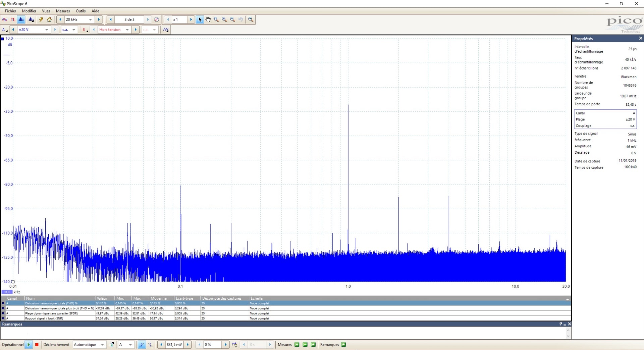The image size is (644, 350).
Task: Click the Moyenne column header
Action: [x=161, y=298]
